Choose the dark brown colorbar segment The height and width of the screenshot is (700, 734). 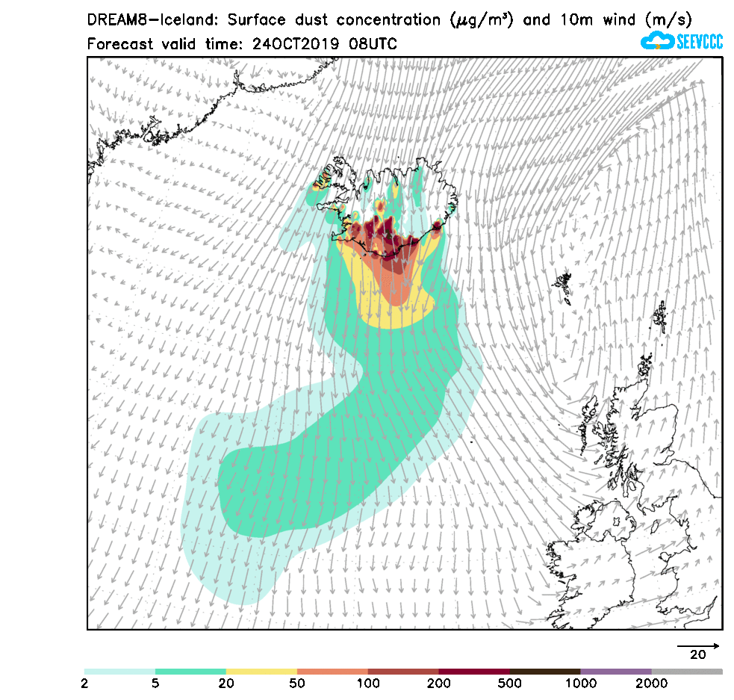[x=545, y=672]
